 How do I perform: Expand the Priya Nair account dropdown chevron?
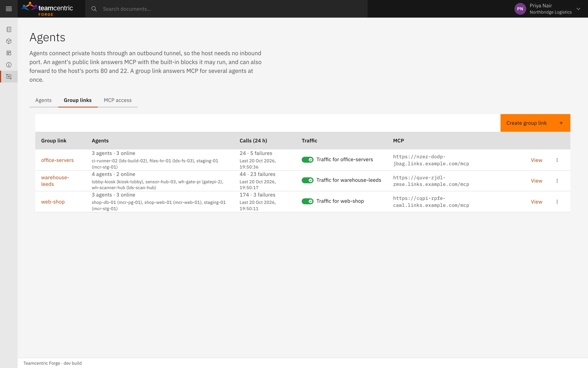click(x=578, y=9)
